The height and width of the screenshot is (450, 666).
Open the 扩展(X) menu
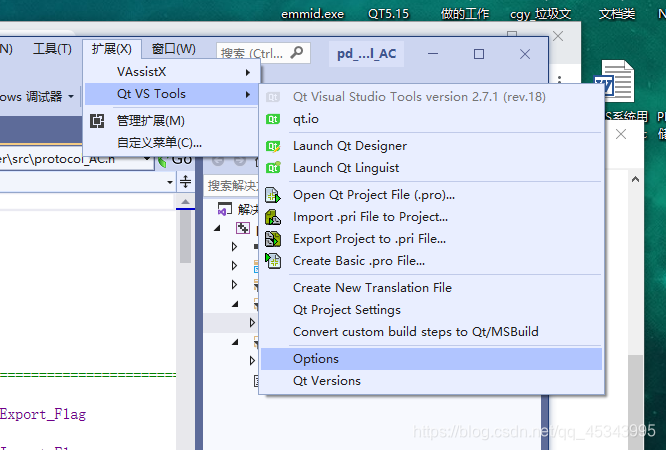(112, 49)
